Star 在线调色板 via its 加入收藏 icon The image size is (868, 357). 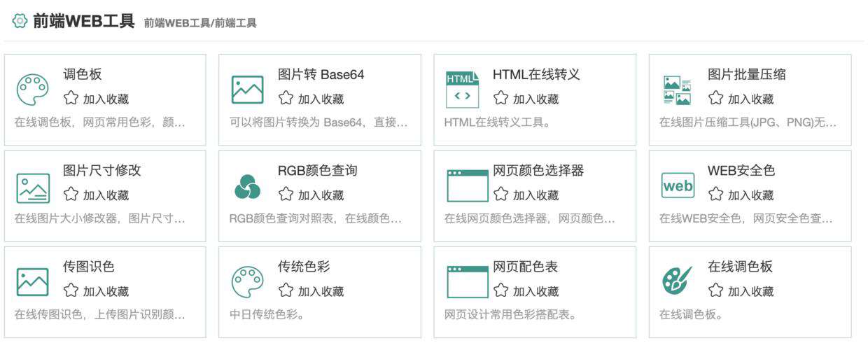[x=715, y=290]
